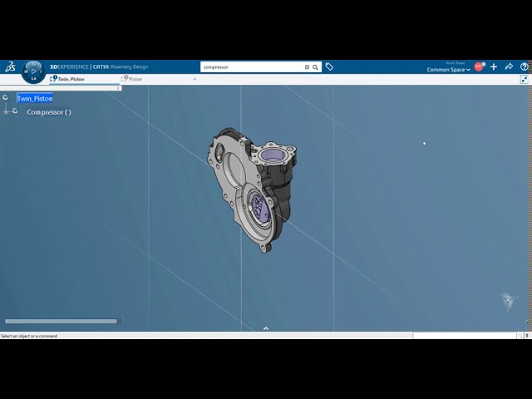Screen dimensions: 532x399
Task: Open the user profile avatar
Action: (479, 66)
